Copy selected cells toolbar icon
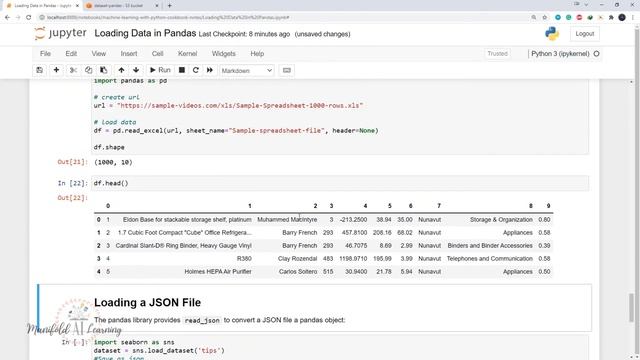This screenshot has height=360, width=640. coord(89,70)
